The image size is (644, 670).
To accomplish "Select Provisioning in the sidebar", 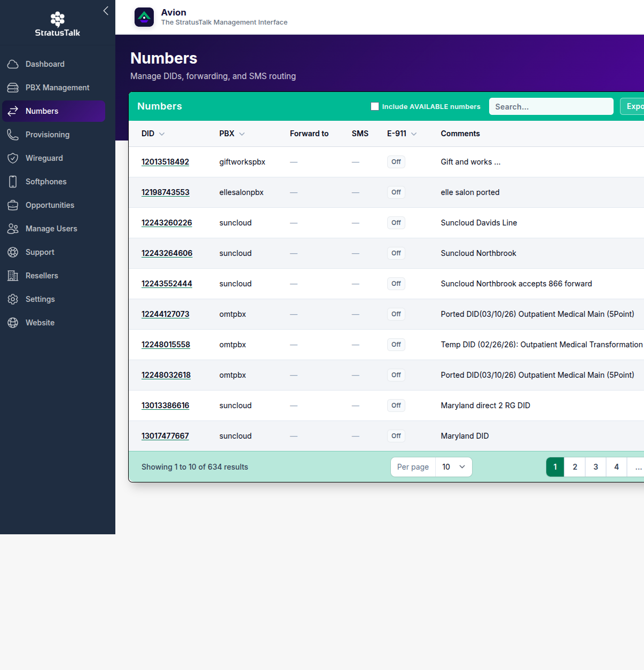I will pyautogui.click(x=53, y=135).
